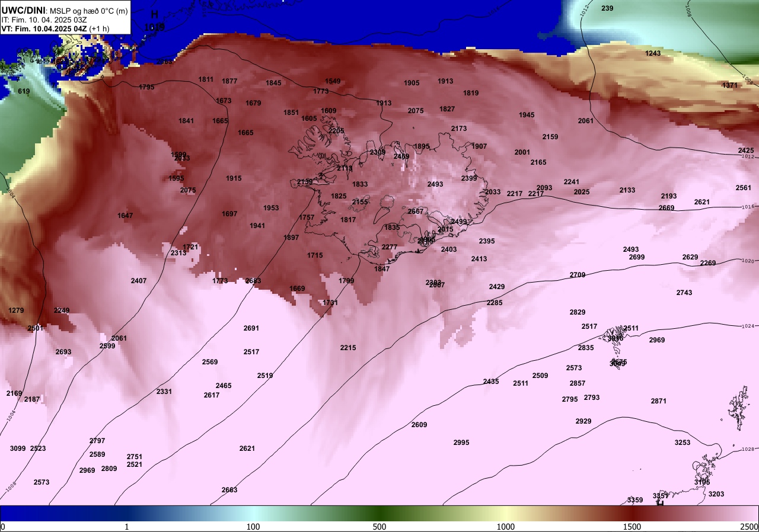Click the 1024 isobar label
Screen dimensions: 759x532
tap(748, 326)
